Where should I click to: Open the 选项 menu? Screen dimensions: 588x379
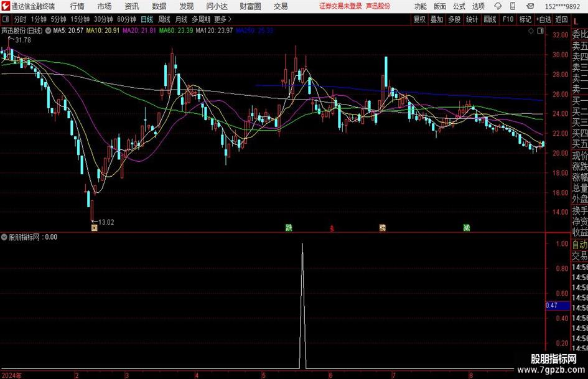pyautogui.click(x=478, y=6)
